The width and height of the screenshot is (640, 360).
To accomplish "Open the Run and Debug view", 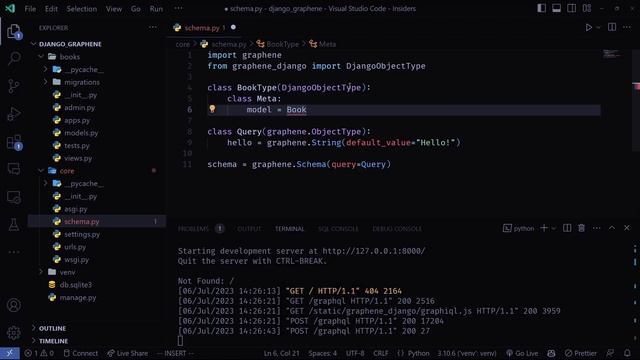I will (x=14, y=114).
